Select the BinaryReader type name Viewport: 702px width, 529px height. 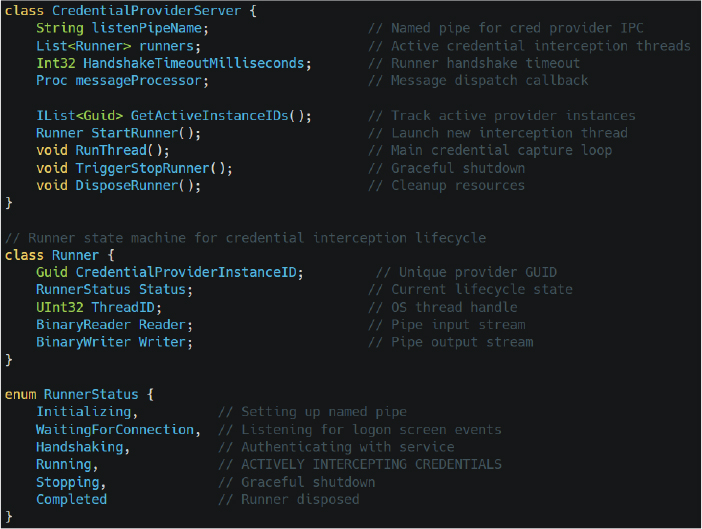pos(83,324)
